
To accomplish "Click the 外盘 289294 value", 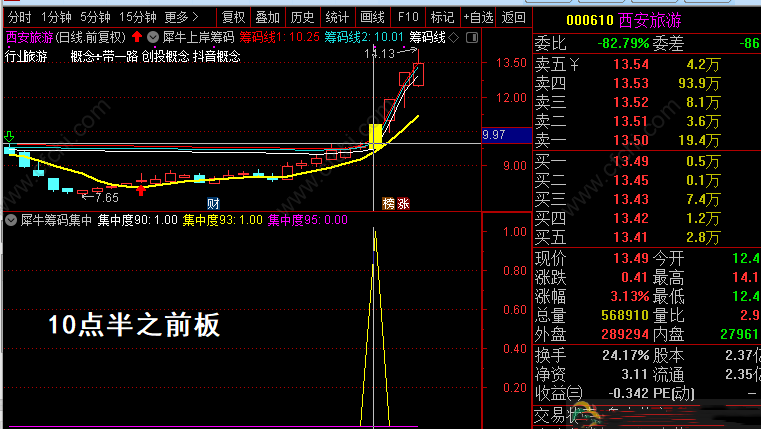I will point(625,334).
